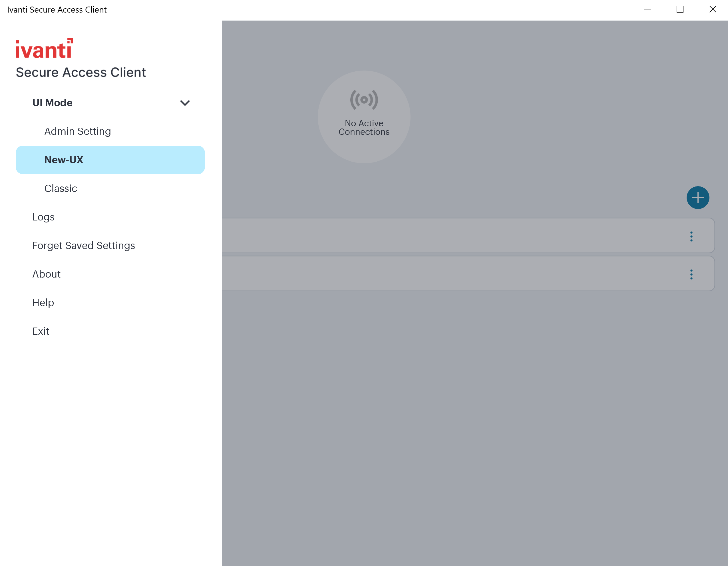
Task: Click the UI Mode header label
Action: tap(52, 103)
